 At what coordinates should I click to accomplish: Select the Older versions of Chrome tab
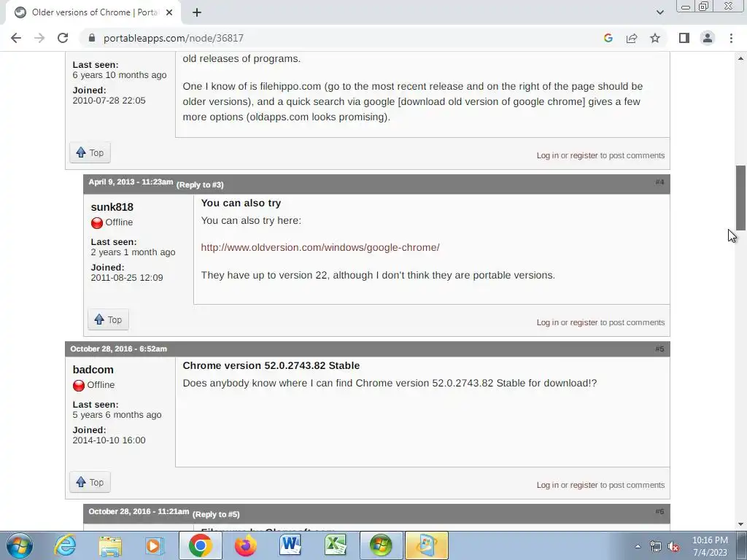coord(93,12)
